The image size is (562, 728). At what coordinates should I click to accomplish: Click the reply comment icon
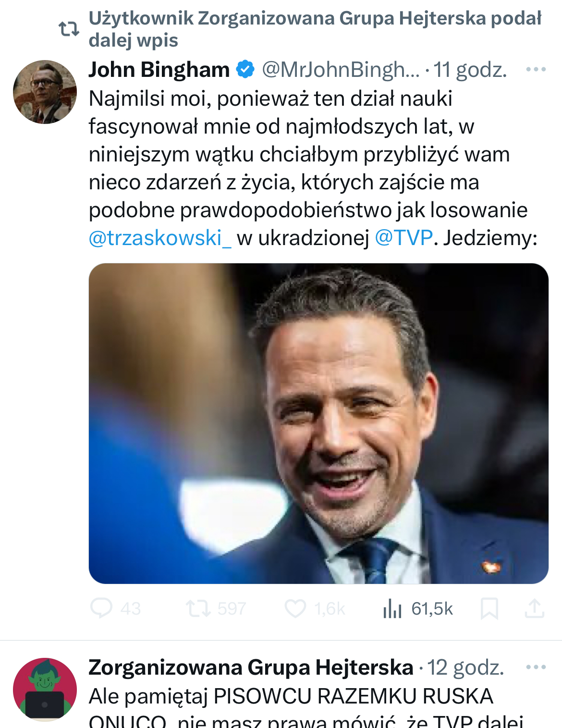pyautogui.click(x=101, y=608)
